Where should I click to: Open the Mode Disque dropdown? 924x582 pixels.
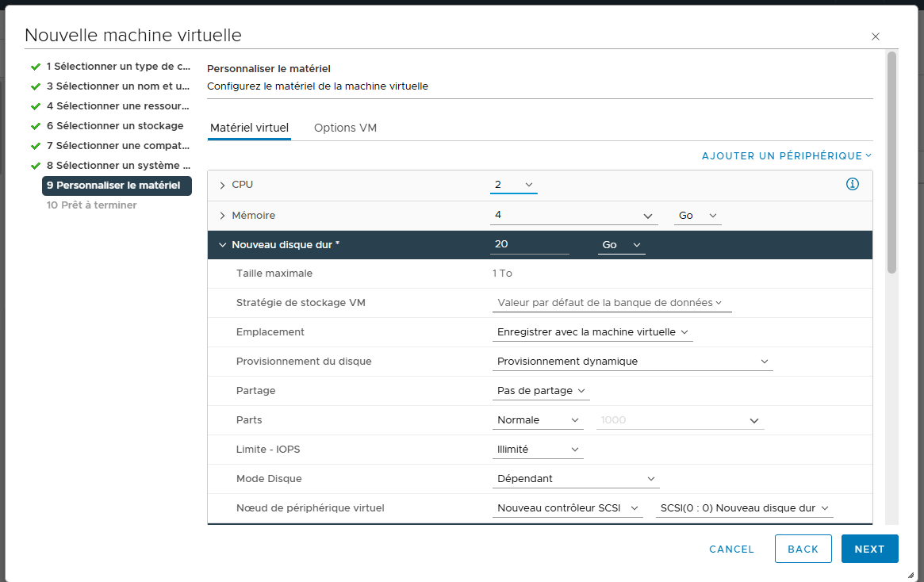click(575, 479)
